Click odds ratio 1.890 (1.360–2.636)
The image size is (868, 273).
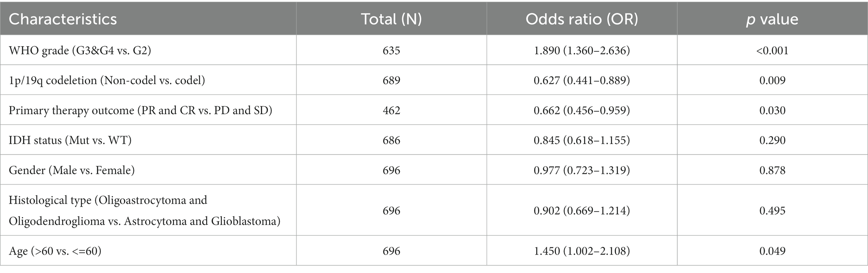[x=582, y=50]
